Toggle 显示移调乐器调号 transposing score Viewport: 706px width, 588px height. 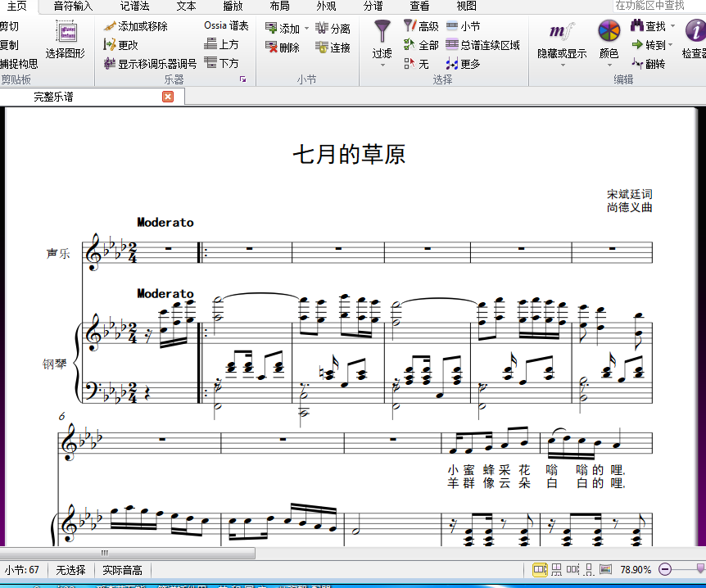pos(150,63)
